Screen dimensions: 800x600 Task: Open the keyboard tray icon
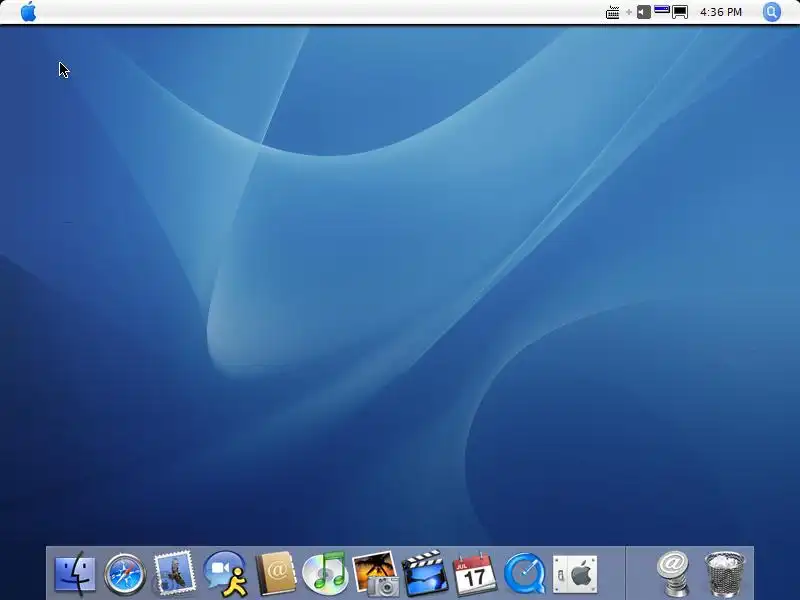point(612,12)
